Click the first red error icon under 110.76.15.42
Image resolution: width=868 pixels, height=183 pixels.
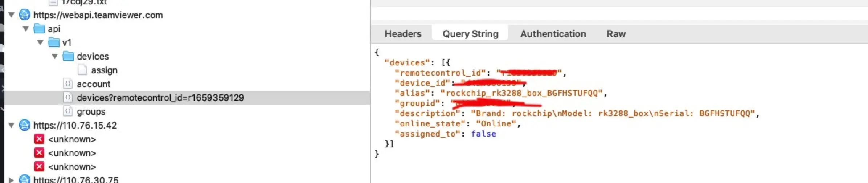(x=39, y=139)
